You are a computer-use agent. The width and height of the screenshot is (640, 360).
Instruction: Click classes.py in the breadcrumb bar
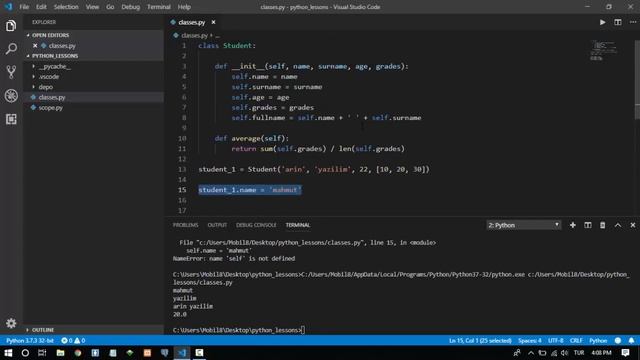194,36
